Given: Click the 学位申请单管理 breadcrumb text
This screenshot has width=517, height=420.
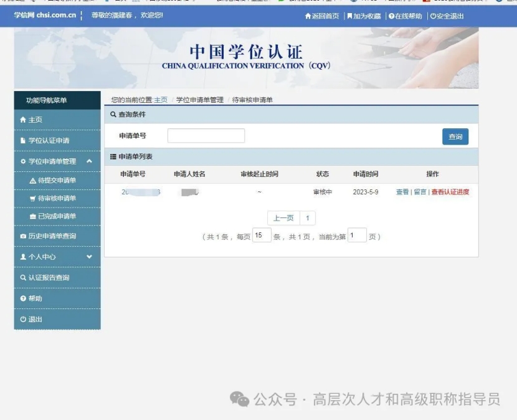Looking at the screenshot, I should pos(200,100).
